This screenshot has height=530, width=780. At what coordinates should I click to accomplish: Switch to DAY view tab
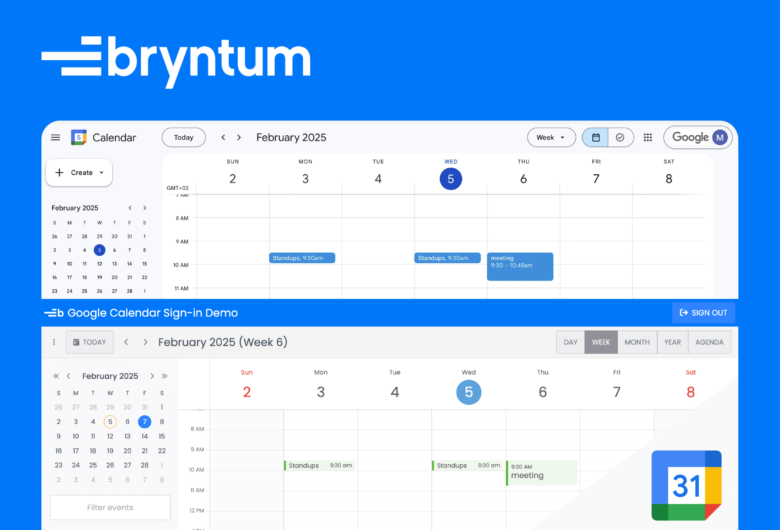coord(571,342)
